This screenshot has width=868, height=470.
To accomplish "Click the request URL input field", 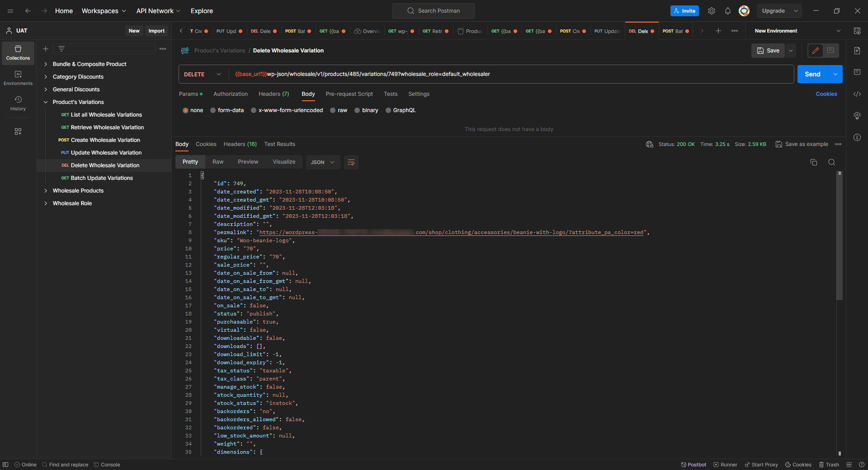I will 511,74.
